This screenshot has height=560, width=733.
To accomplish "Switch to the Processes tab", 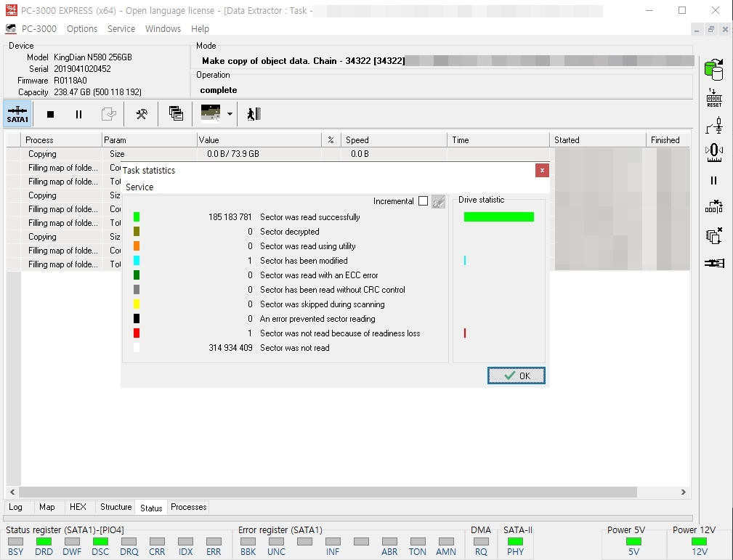I will pos(188,507).
